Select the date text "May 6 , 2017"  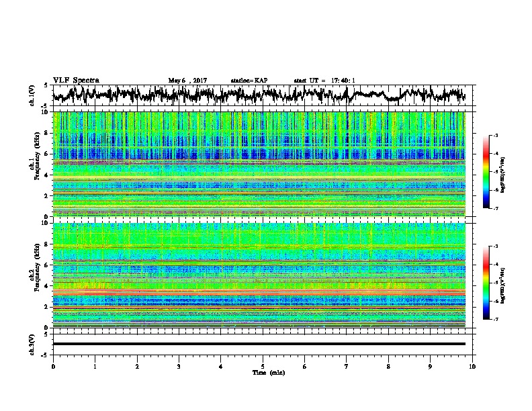point(187,81)
